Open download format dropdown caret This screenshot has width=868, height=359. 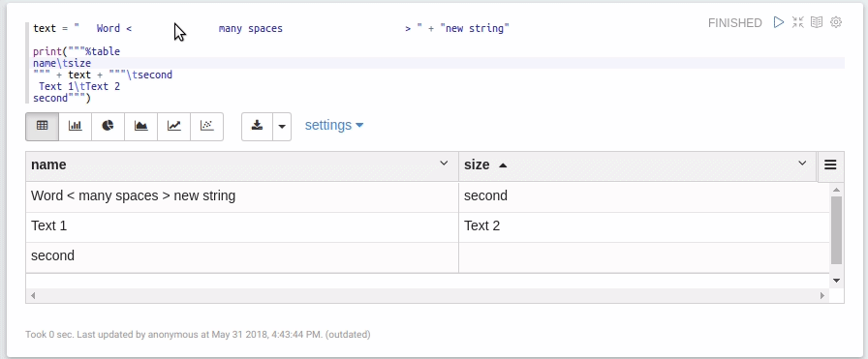pos(282,126)
